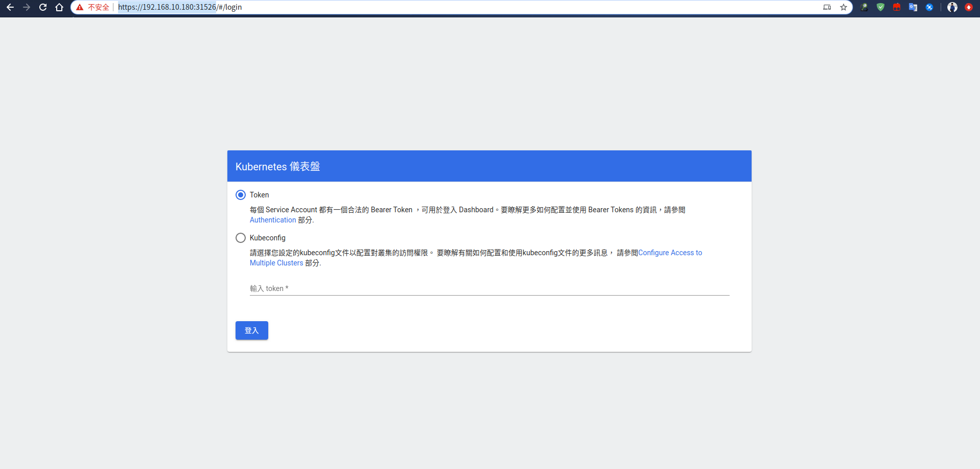Open the Google Translate extension

(x=914, y=7)
